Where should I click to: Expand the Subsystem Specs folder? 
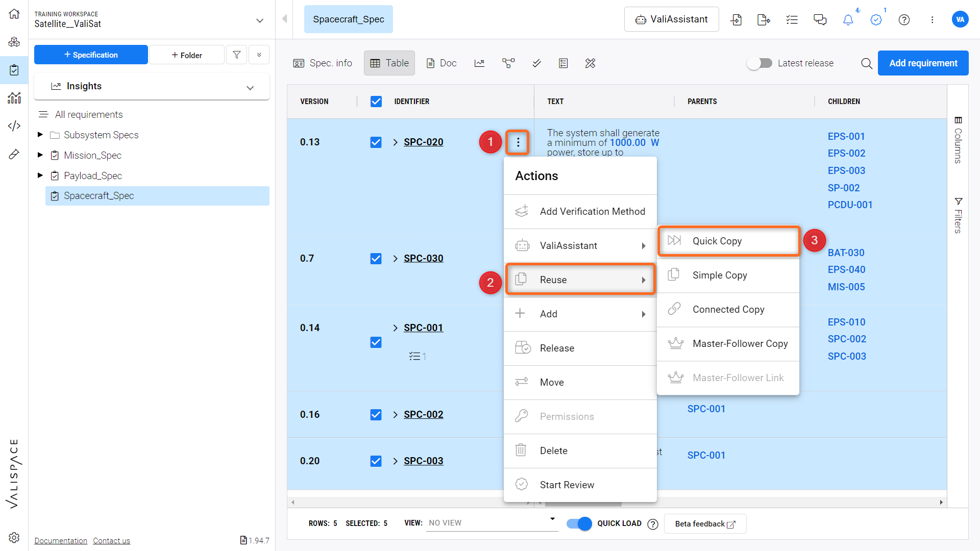[x=40, y=135]
